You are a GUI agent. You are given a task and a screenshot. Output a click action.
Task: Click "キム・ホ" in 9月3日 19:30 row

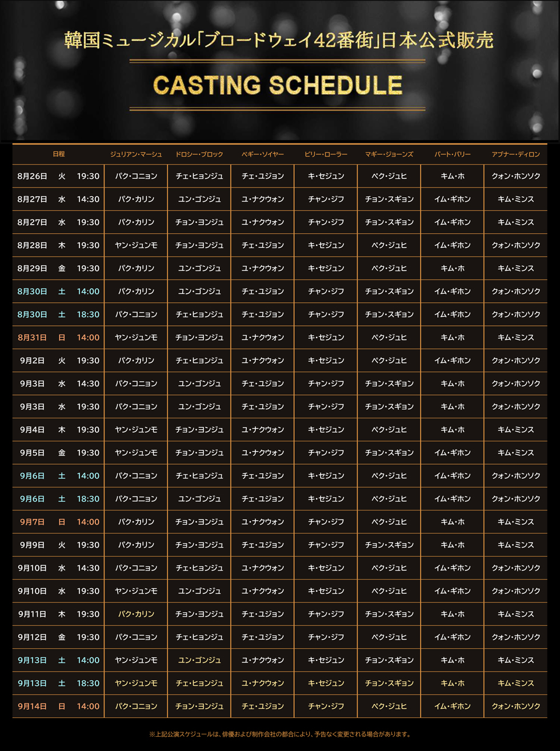coord(453,406)
